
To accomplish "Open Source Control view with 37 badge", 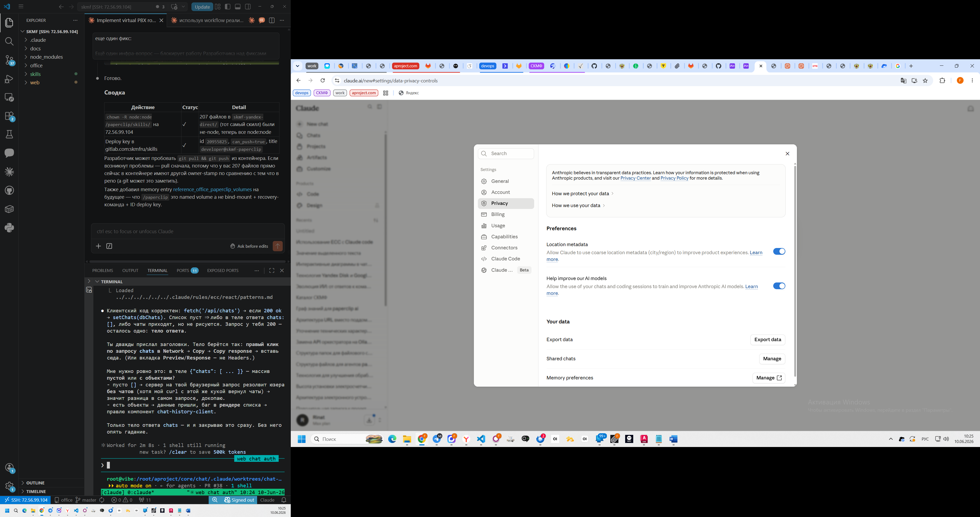I will pyautogui.click(x=9, y=60).
